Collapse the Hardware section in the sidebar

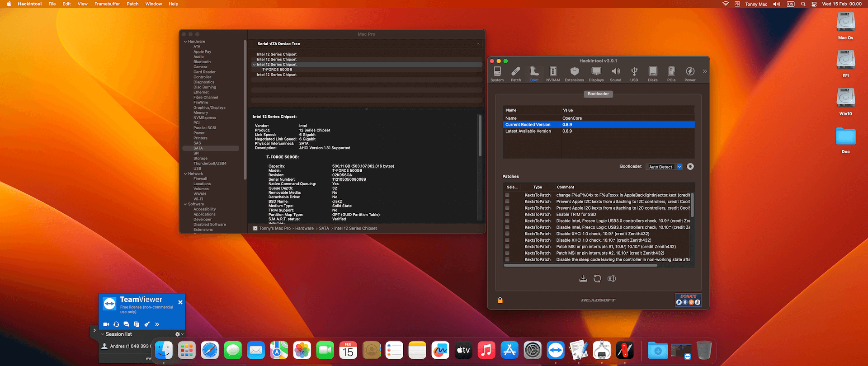point(185,42)
